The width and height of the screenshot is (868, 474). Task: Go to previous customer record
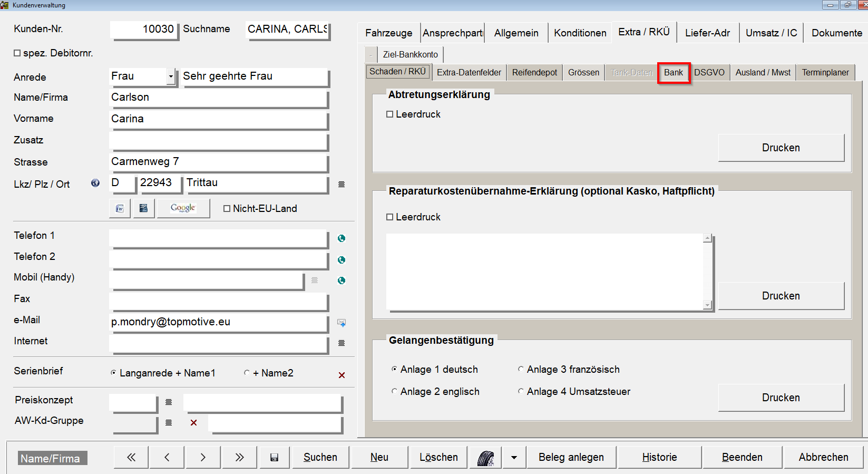click(167, 457)
